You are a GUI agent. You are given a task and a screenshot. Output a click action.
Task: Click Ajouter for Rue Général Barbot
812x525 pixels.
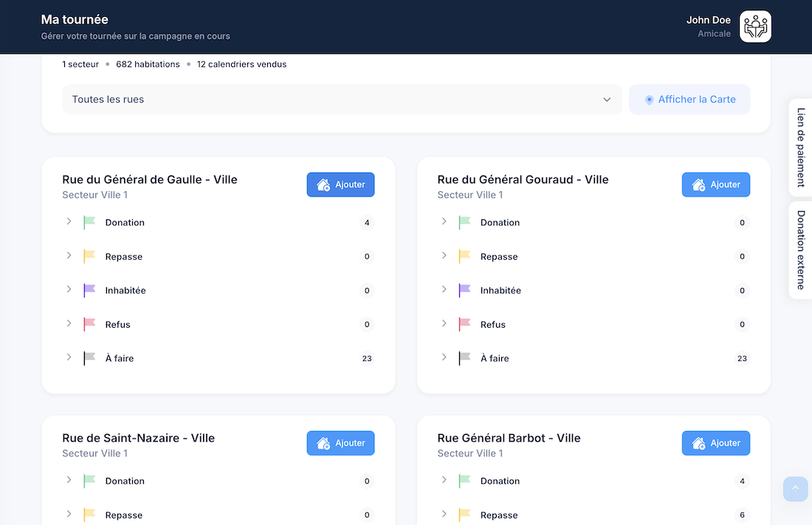point(715,443)
